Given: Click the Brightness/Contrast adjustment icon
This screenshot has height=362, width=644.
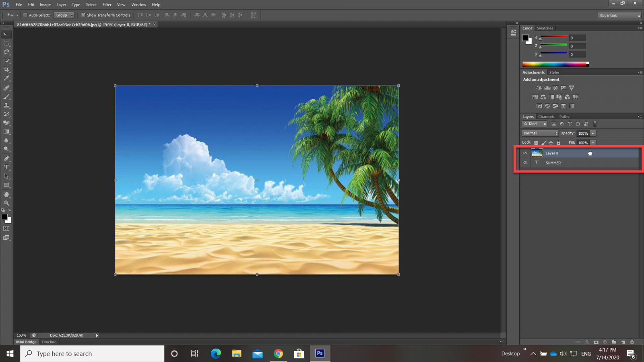Looking at the screenshot, I should 539,88.
